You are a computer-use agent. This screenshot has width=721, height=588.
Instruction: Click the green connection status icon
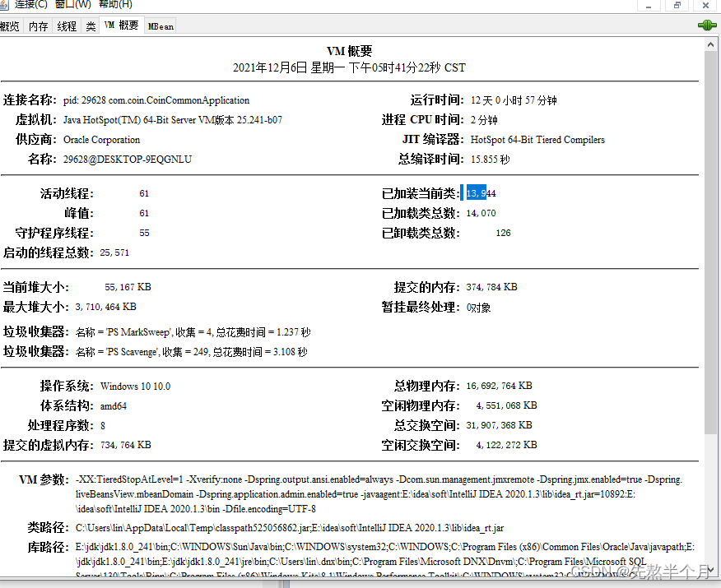click(707, 25)
